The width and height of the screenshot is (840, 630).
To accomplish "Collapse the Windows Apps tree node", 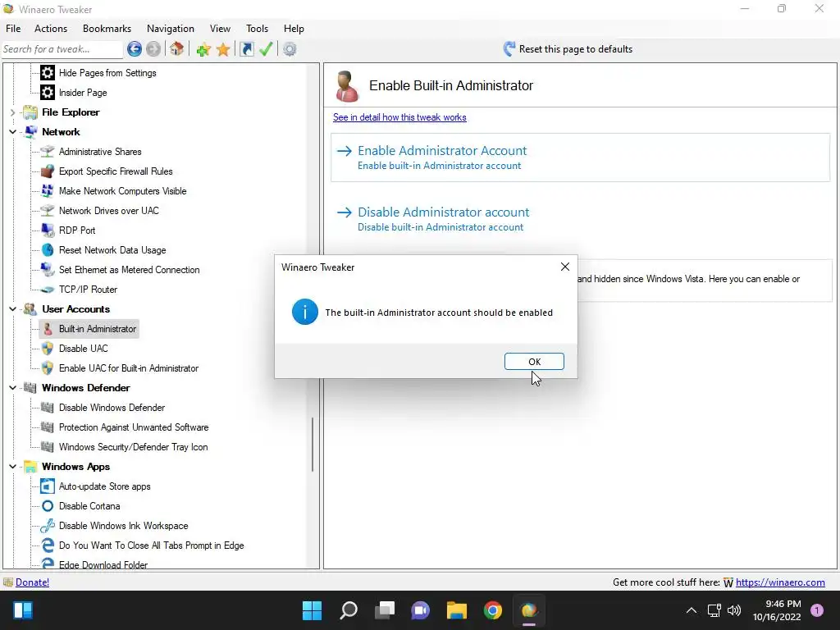I will (13, 467).
